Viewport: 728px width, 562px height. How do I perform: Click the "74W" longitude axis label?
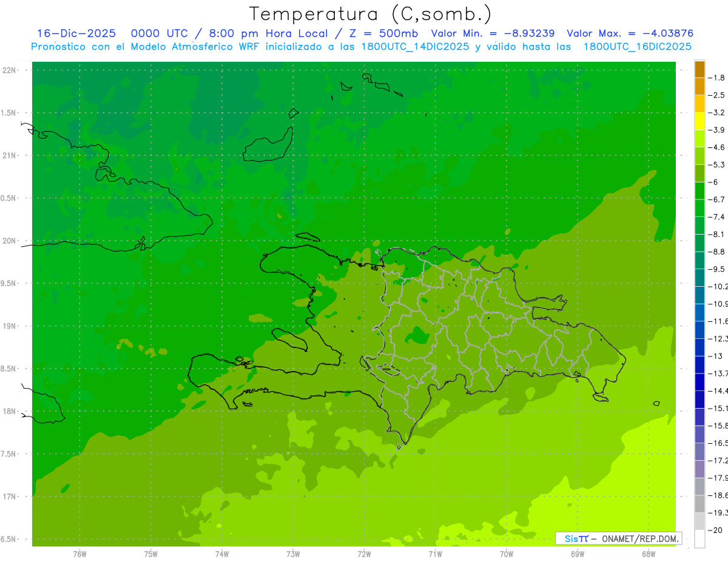(x=222, y=554)
